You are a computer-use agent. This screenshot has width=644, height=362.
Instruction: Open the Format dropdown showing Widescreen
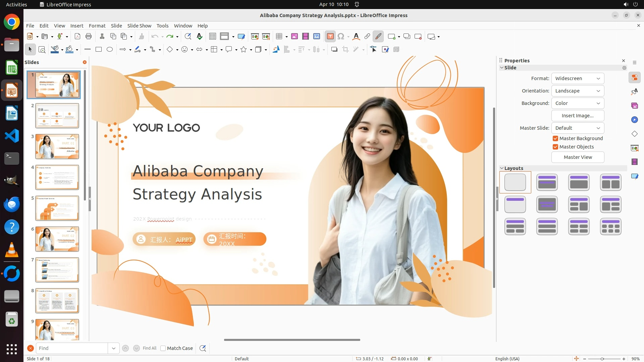(578, 78)
